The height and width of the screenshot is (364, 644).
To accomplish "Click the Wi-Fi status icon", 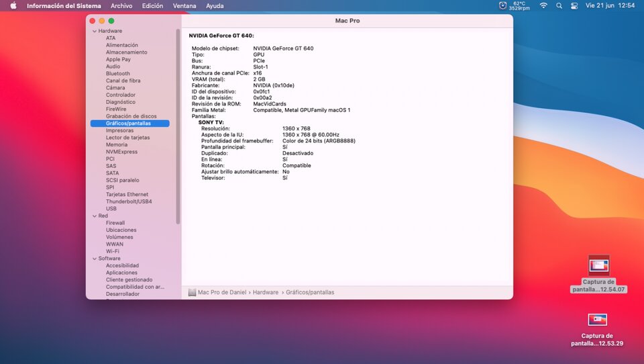I will 543,5.
